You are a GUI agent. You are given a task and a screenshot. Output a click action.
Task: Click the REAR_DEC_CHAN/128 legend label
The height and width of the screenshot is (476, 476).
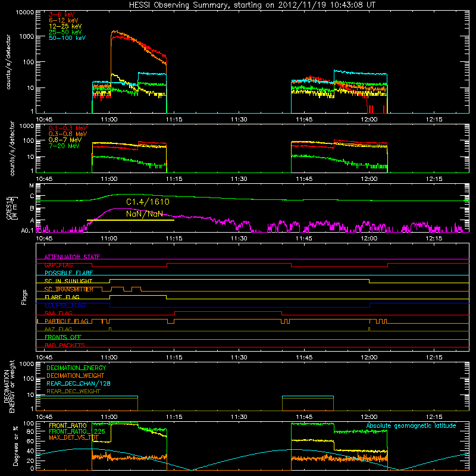pos(79,384)
